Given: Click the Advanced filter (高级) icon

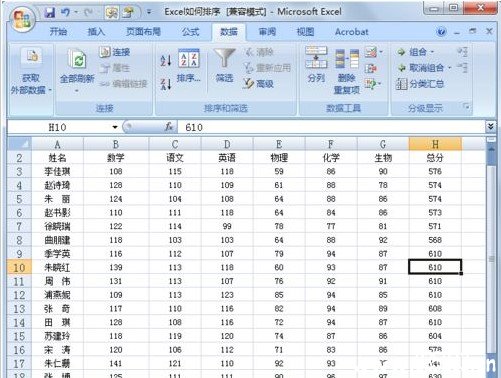Looking at the screenshot, I should click(x=248, y=83).
